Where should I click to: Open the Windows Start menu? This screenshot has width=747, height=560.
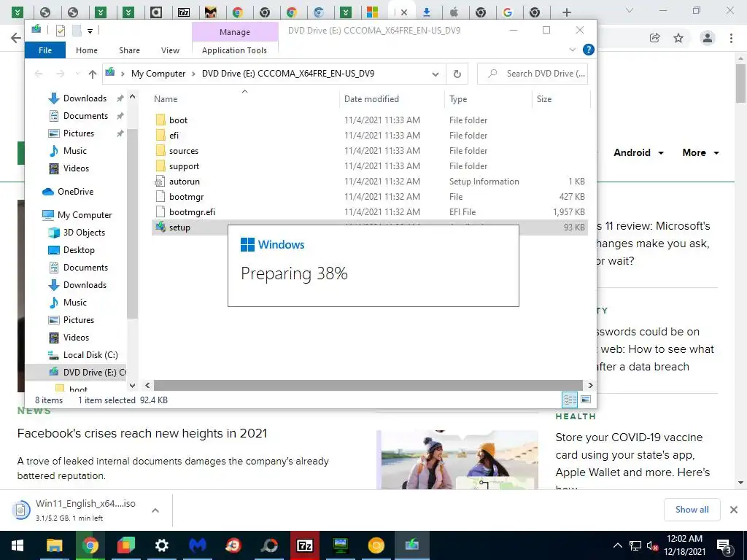coord(18,545)
